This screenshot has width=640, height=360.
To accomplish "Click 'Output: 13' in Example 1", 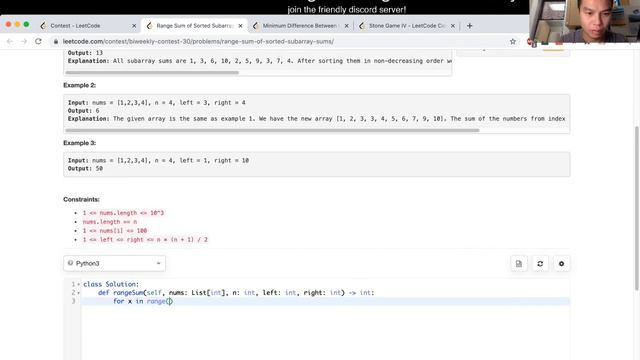I will 85,53.
